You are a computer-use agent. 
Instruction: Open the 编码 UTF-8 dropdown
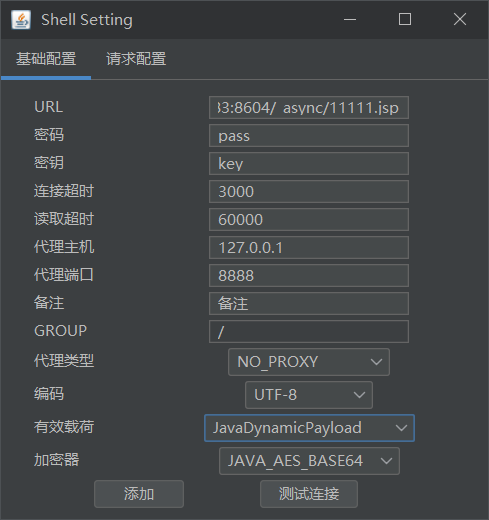coord(309,395)
